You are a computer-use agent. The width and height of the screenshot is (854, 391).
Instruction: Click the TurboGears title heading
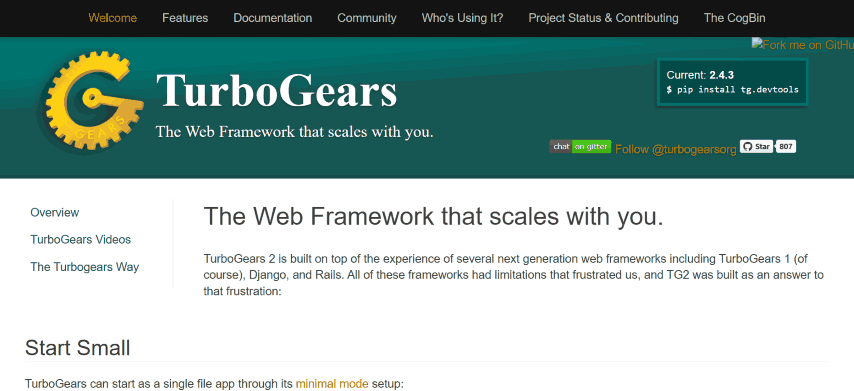(276, 90)
